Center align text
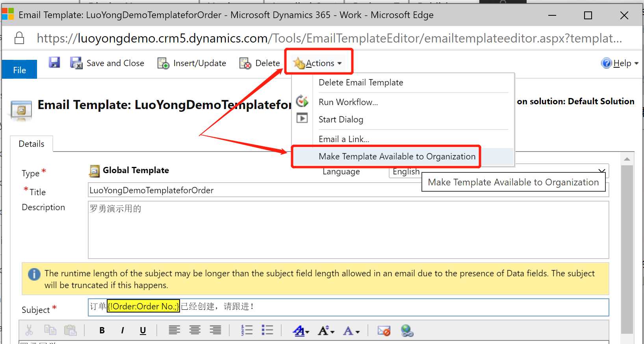The width and height of the screenshot is (644, 344). coord(195,330)
